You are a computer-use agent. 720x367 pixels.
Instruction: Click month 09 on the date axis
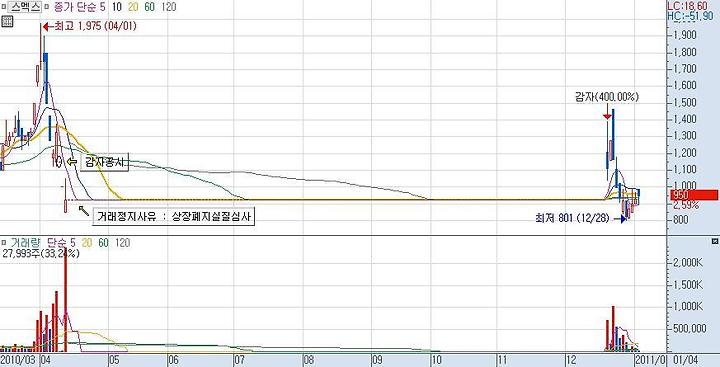click(x=377, y=361)
